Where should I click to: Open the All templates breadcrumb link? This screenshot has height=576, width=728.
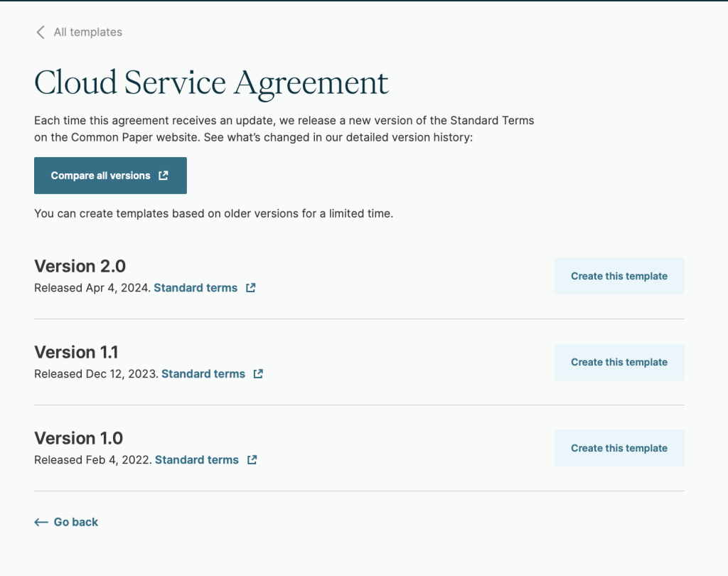(87, 32)
